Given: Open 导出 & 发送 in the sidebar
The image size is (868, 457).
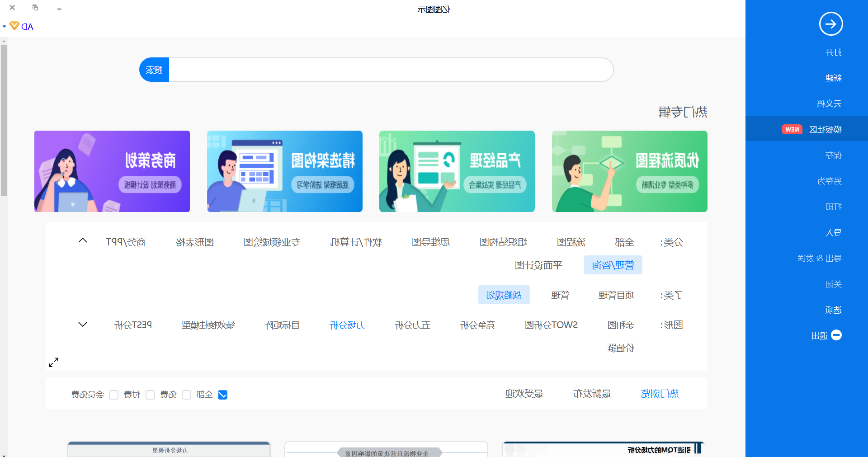Looking at the screenshot, I should 819,259.
